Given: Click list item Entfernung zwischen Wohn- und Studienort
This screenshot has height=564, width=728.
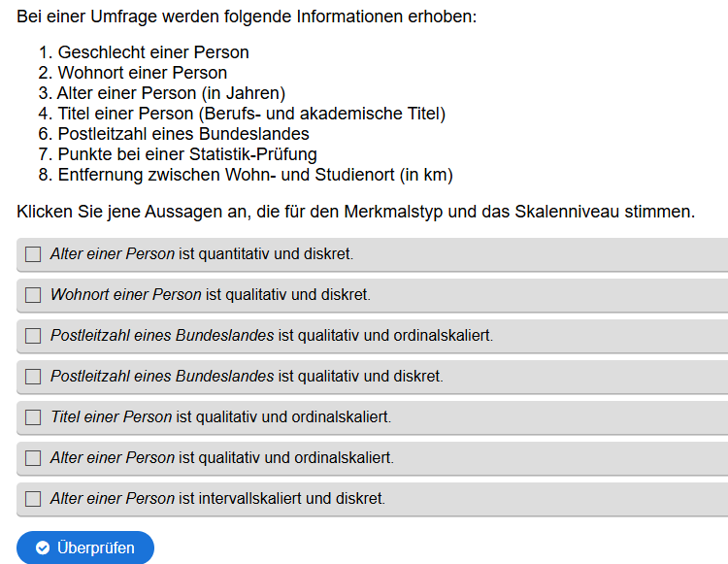Looking at the screenshot, I should coord(255,175).
